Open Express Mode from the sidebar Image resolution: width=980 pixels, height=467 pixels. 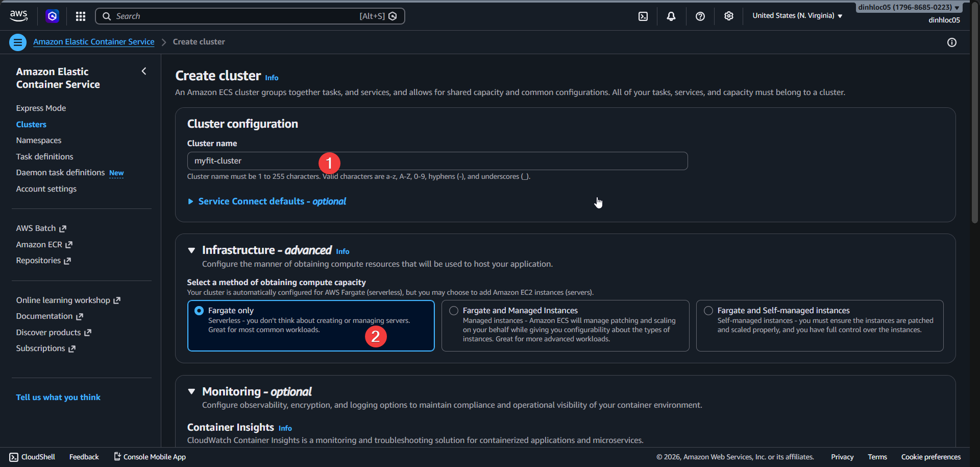[x=41, y=108]
